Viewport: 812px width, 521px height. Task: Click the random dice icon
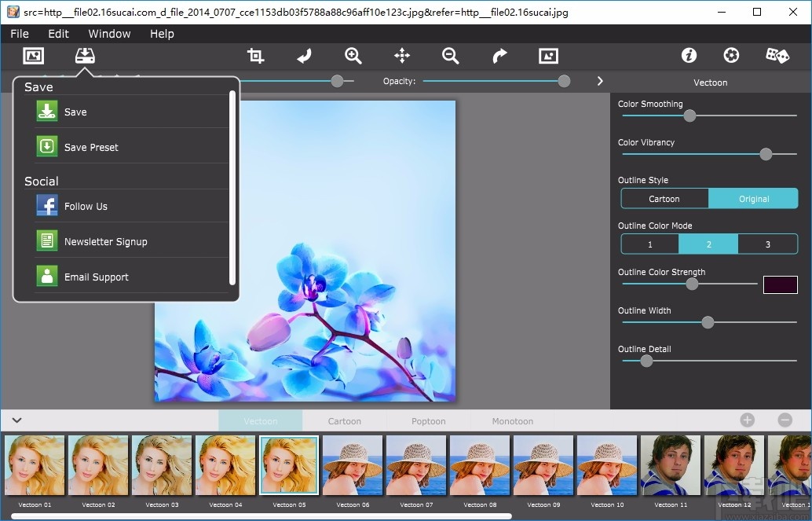click(777, 55)
